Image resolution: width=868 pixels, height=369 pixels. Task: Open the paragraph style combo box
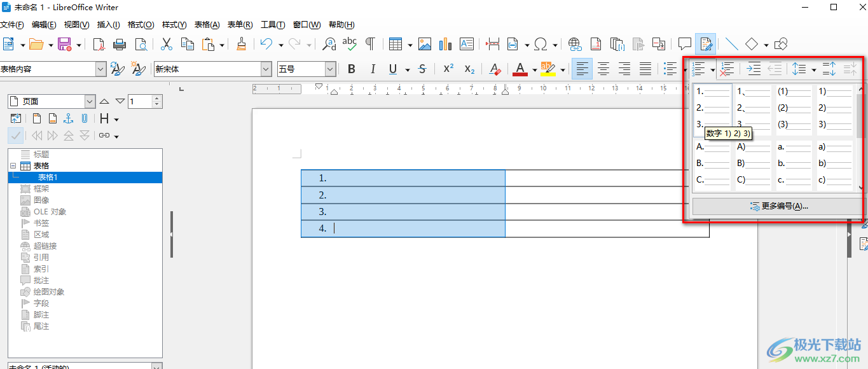point(53,69)
